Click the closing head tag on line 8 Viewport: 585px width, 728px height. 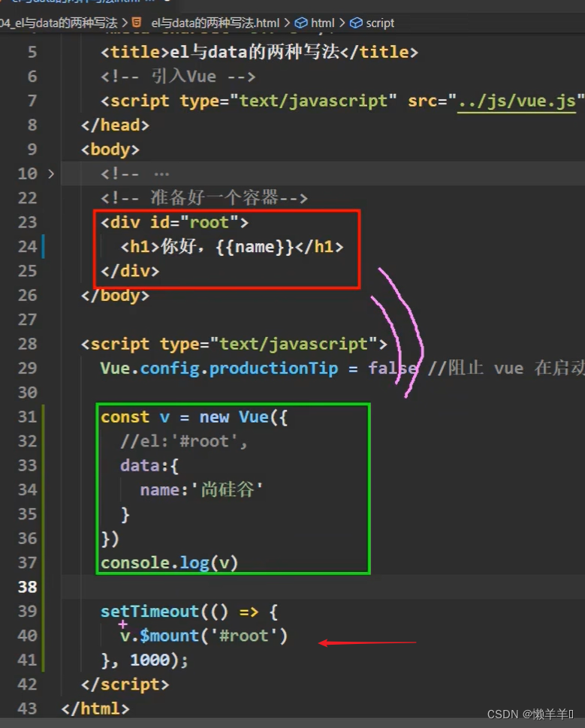(x=115, y=125)
